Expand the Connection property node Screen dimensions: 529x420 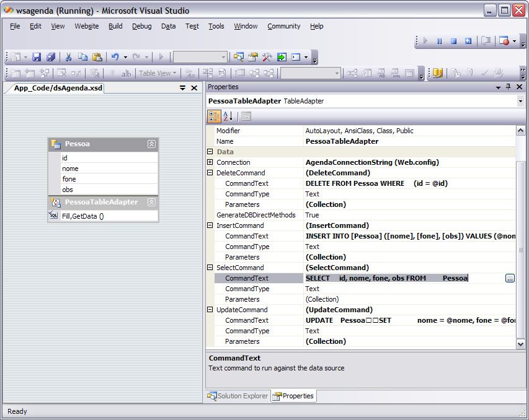pyautogui.click(x=210, y=162)
